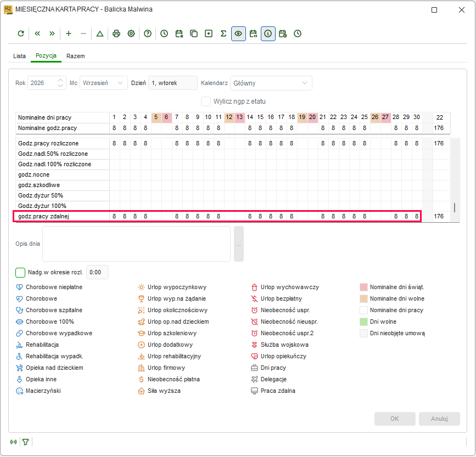Viewport: 476px width, 457px height.
Task: Click the pink 'Nominalne dni świąt.' color swatch
Action: coord(363,287)
